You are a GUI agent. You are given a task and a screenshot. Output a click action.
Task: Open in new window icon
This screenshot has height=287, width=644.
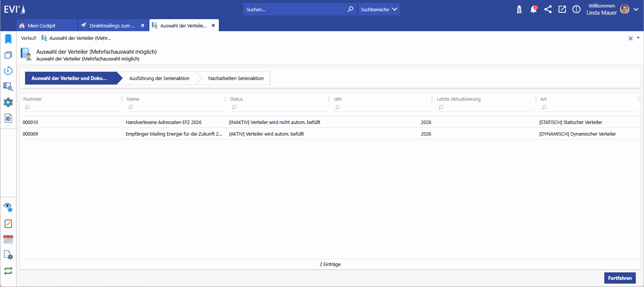pos(562,9)
